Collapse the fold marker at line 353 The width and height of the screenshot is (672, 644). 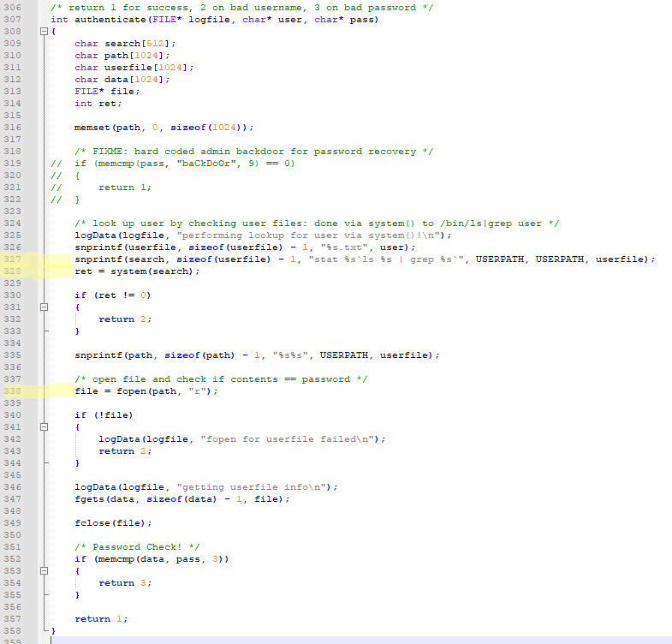coord(44,570)
